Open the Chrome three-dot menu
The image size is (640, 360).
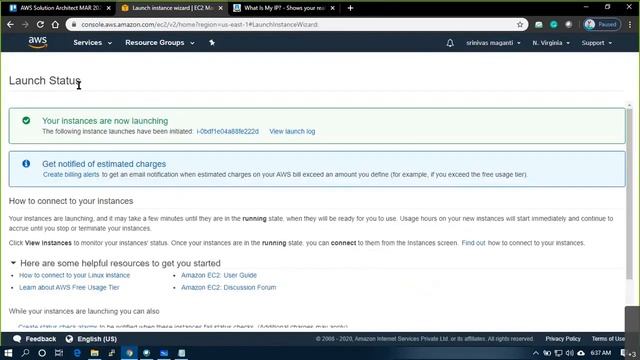630,24
